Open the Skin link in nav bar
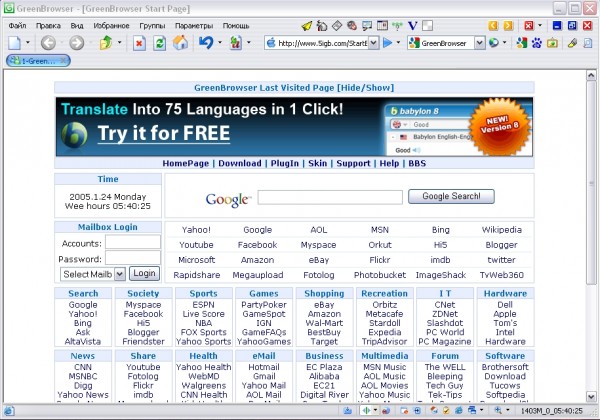Screen dimensions: 600x420 coord(318,163)
